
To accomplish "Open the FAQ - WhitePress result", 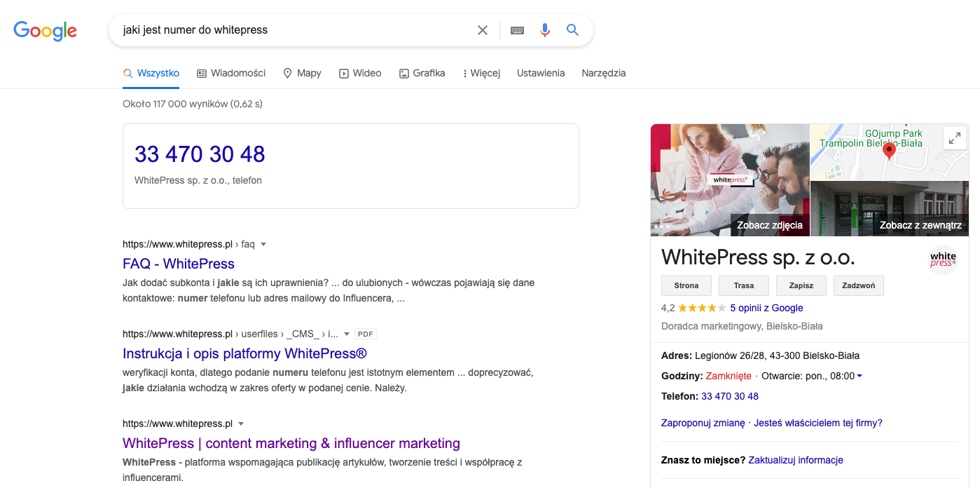I will [x=179, y=264].
